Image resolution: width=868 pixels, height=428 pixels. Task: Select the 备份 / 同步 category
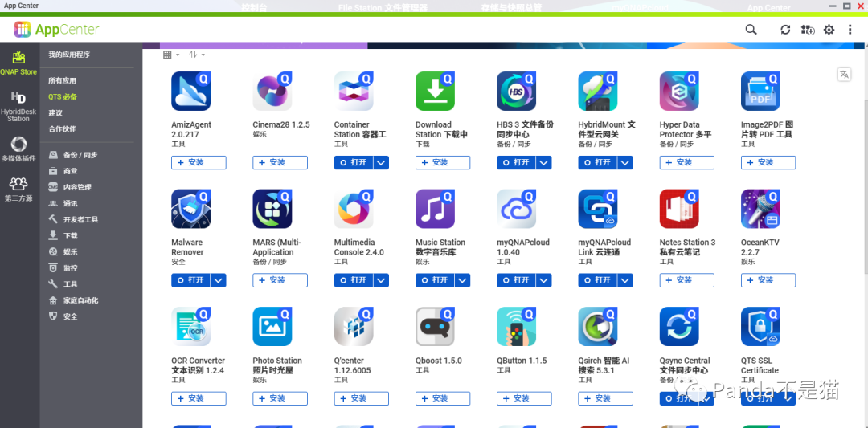[73, 155]
